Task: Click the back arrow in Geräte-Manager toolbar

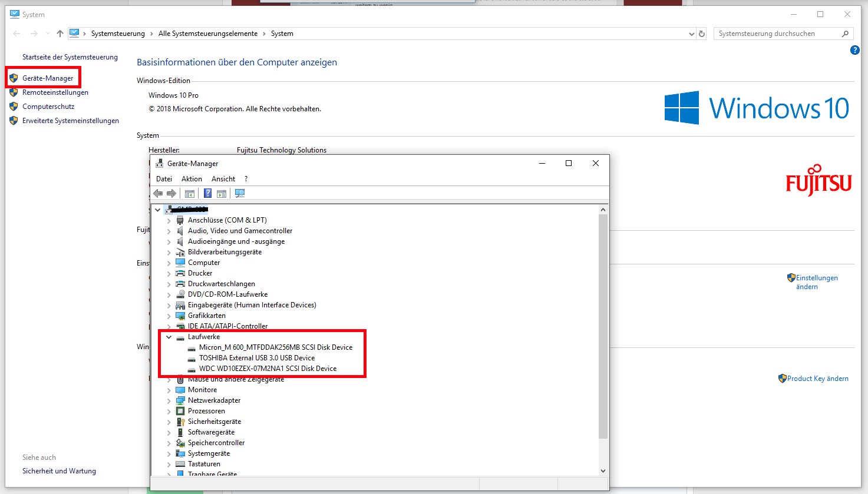Action: [x=158, y=193]
